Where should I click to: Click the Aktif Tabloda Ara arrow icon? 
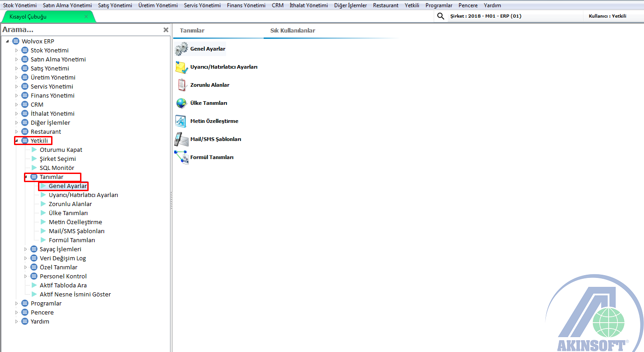click(34, 285)
